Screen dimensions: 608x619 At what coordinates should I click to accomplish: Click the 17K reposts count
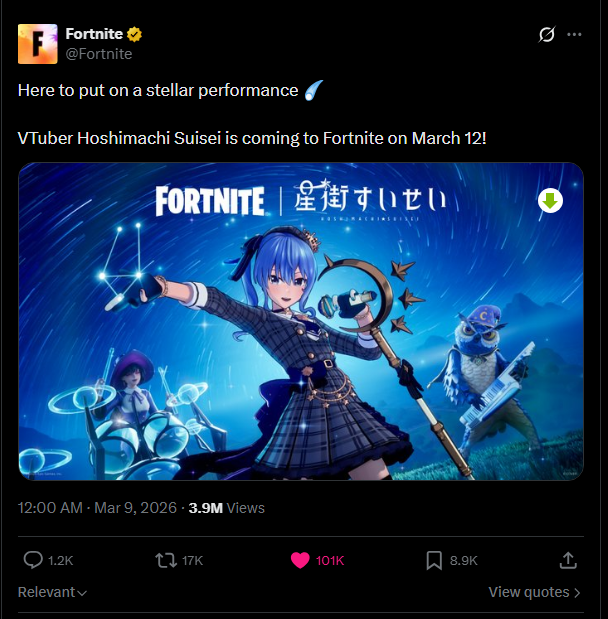click(192, 561)
